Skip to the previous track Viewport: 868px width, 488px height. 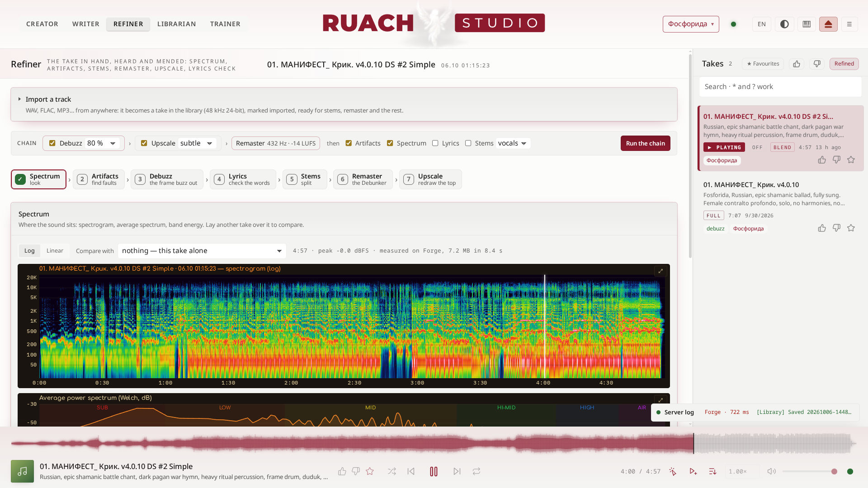(x=411, y=471)
